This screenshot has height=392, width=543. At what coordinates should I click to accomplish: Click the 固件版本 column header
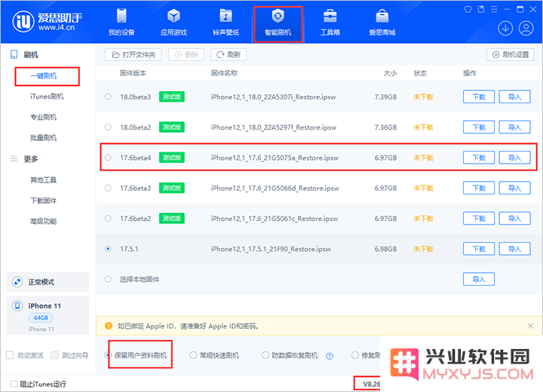133,73
